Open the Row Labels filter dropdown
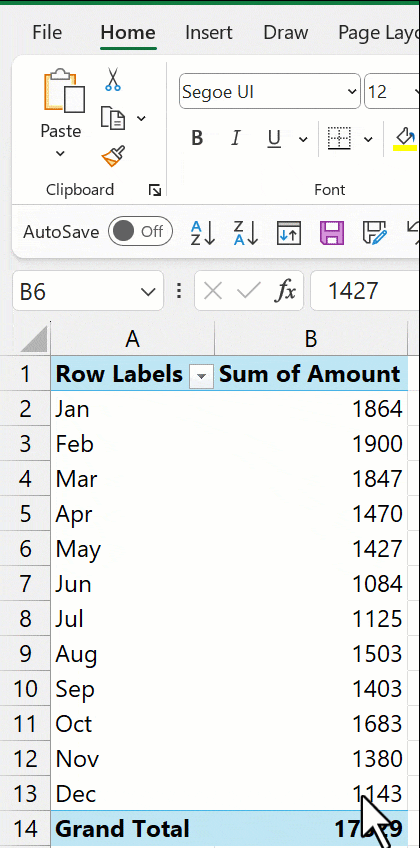 pyautogui.click(x=201, y=375)
